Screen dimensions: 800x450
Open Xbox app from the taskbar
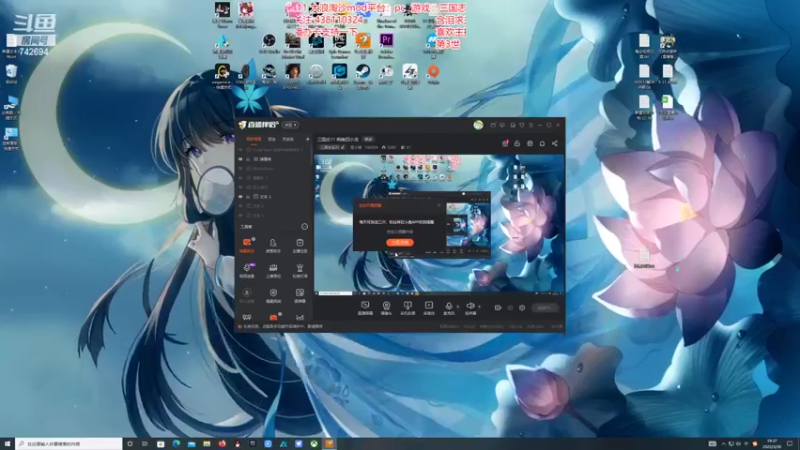(314, 444)
